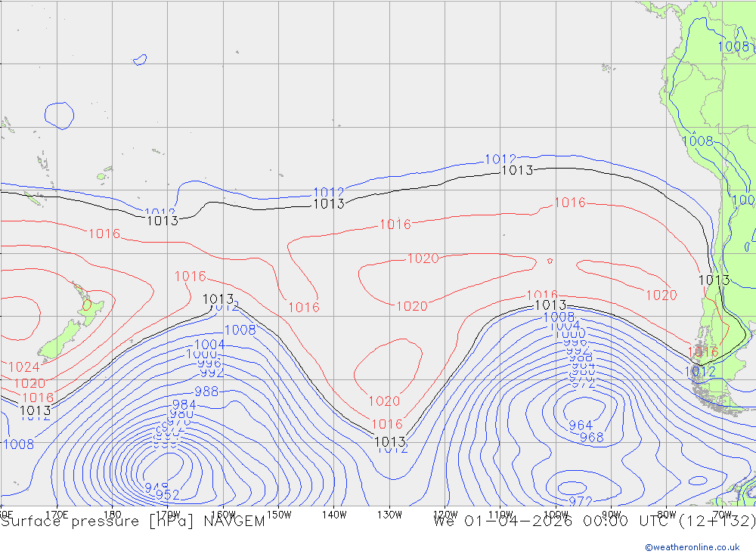Viewport: 756px width, 554px height.
Task: Open the weatheronline.co.uk copyright link
Action: 692,546
